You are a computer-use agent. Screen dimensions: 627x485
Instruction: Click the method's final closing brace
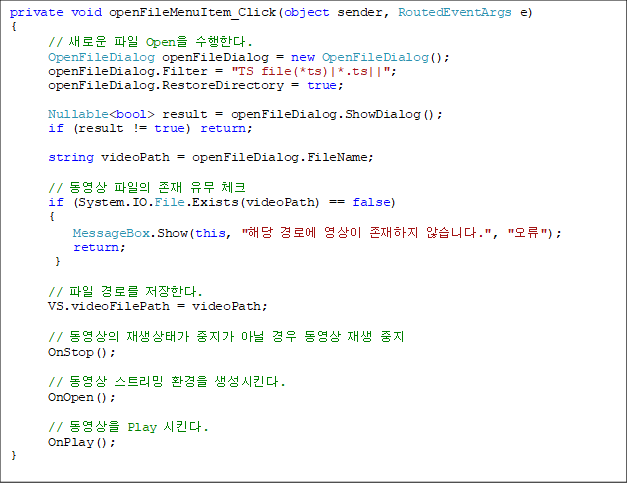[x=14, y=455]
